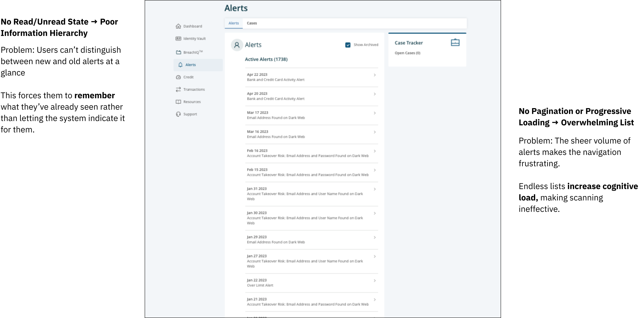Click the Alerts bell icon
The image size is (644, 318).
[x=180, y=65]
